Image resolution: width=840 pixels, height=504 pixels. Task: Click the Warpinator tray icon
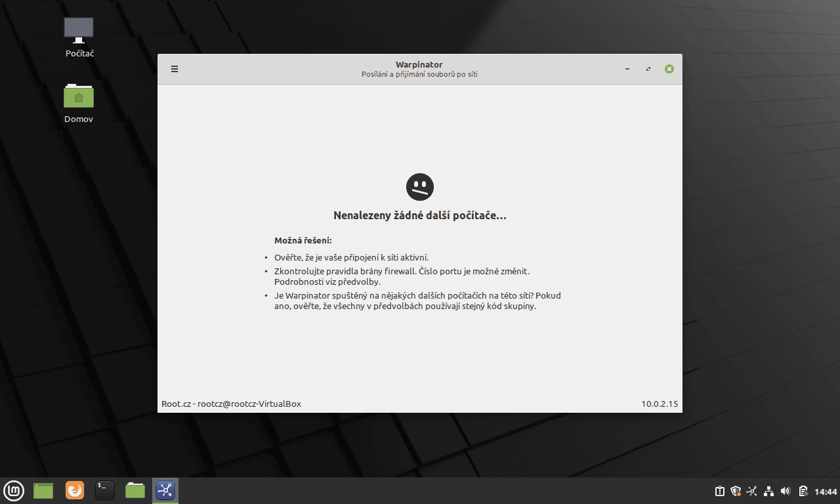[751, 490]
